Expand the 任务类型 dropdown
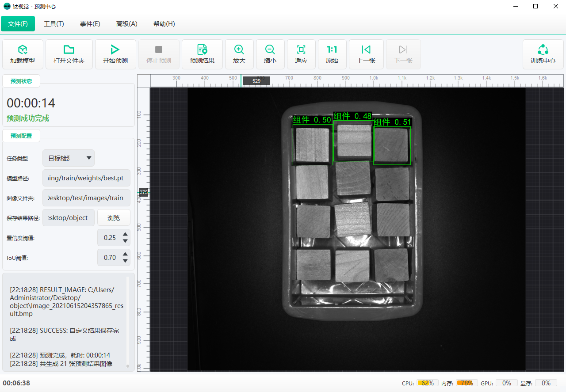Image resolution: width=566 pixels, height=392 pixels. point(69,158)
